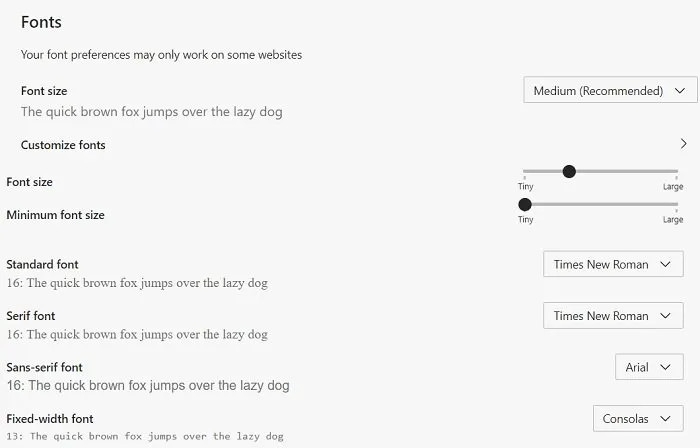The width and height of the screenshot is (700, 448).
Task: Click the middle of the Font size slider track
Action: (600, 171)
